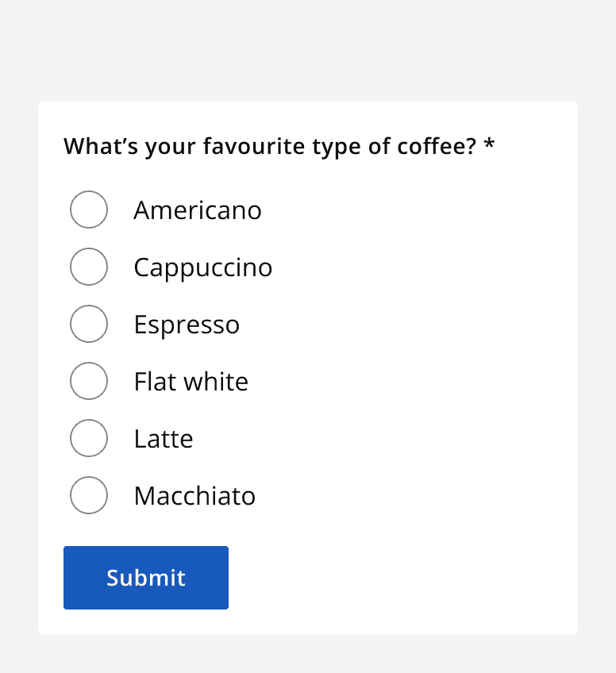Click the Americano option label

198,210
